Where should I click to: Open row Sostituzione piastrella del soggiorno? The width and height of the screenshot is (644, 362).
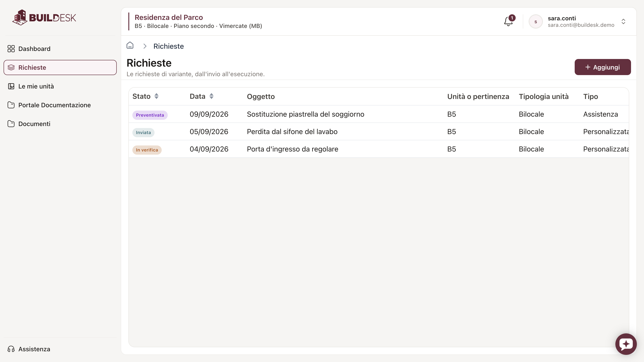point(379,114)
